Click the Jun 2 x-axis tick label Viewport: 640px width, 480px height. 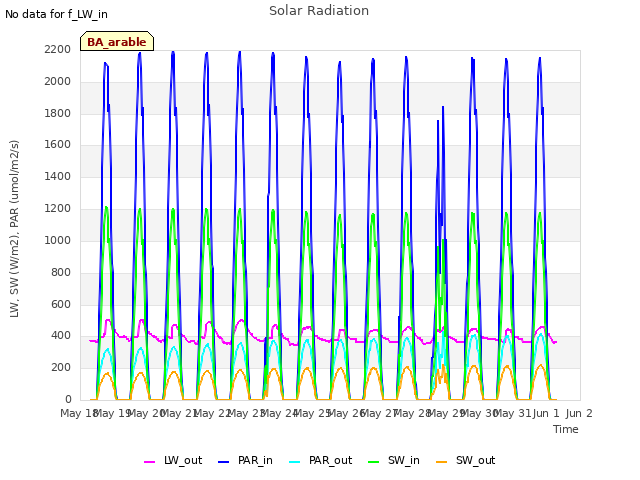point(579,413)
